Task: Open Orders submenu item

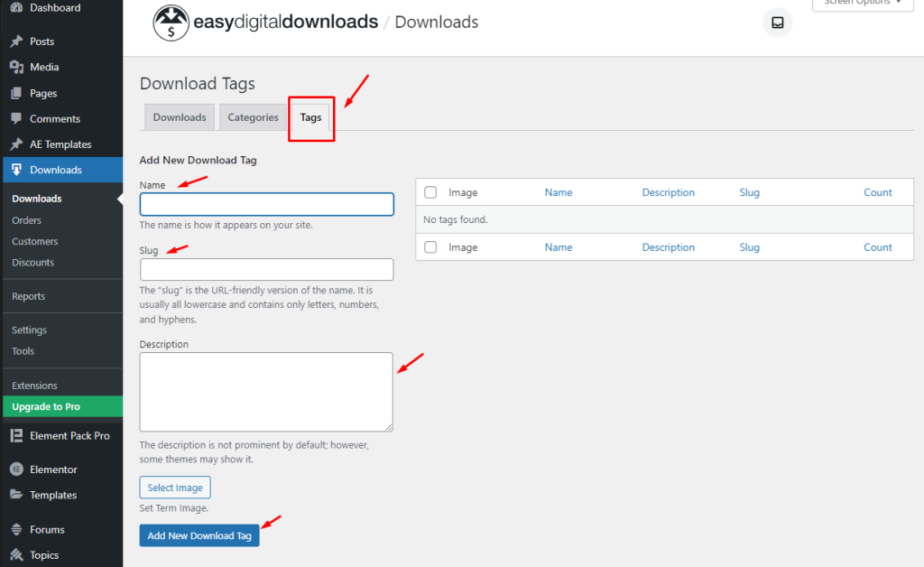Action: point(26,219)
